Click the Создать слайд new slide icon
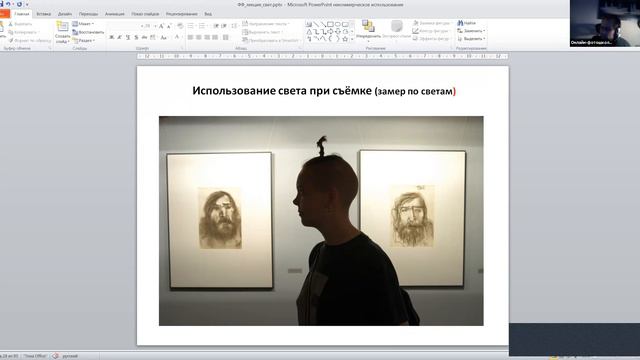The width and height of the screenshot is (640, 360). [62, 27]
